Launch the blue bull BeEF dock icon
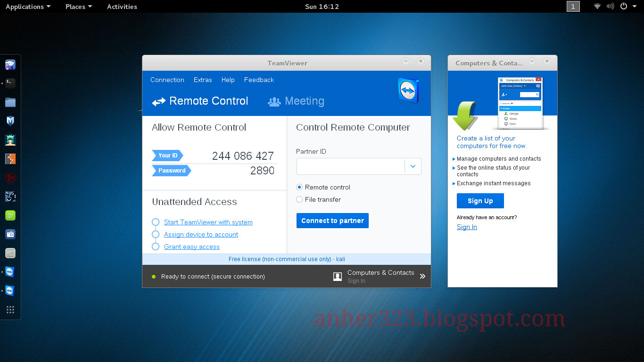 coord(10,197)
